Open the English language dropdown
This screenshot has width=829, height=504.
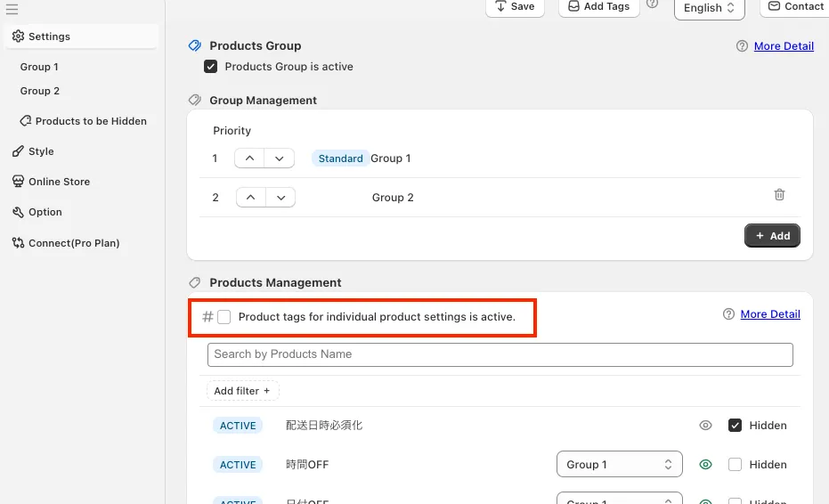point(709,8)
